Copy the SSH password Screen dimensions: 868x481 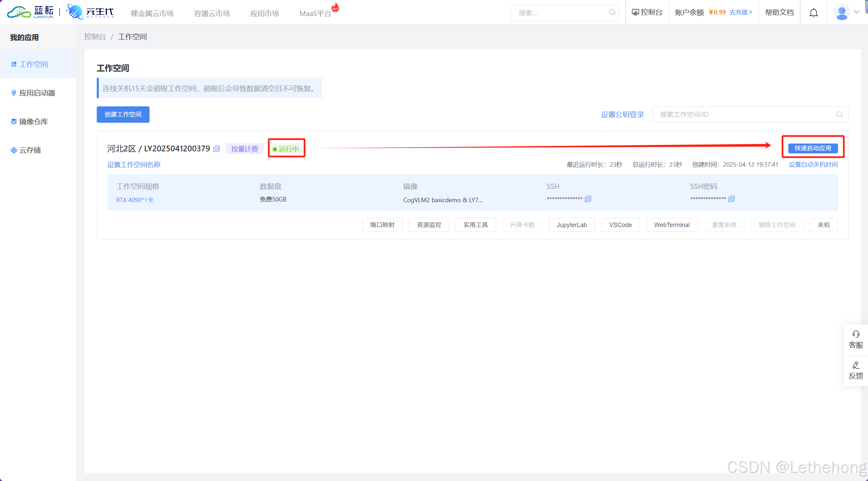(731, 199)
